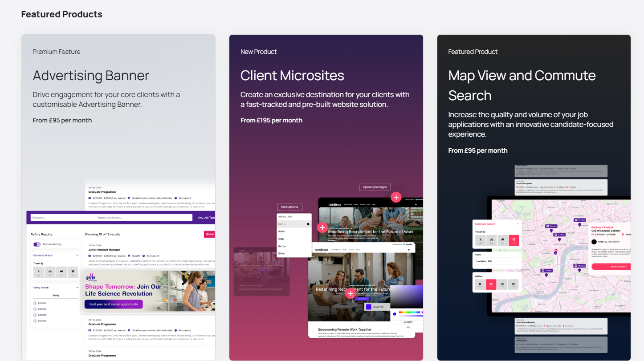This screenshot has height=361, width=644.
Task: Choose Car icon in Map View commute panel
Action: (502, 241)
